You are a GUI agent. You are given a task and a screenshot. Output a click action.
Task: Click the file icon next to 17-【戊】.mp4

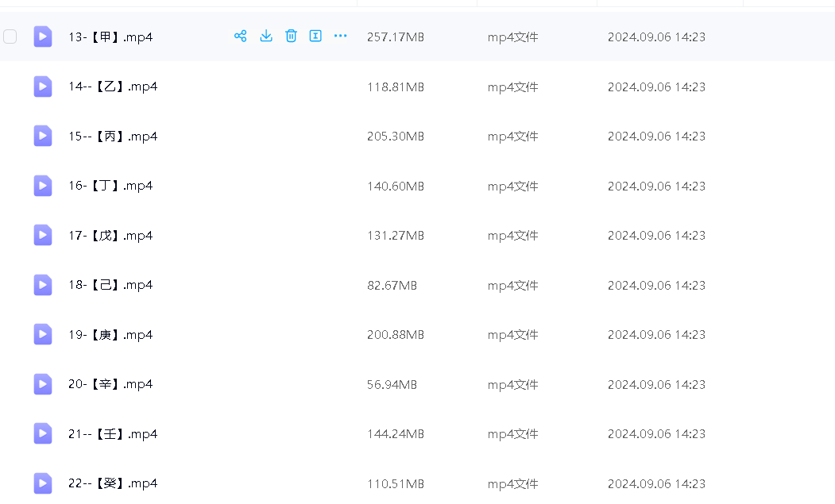click(x=43, y=235)
